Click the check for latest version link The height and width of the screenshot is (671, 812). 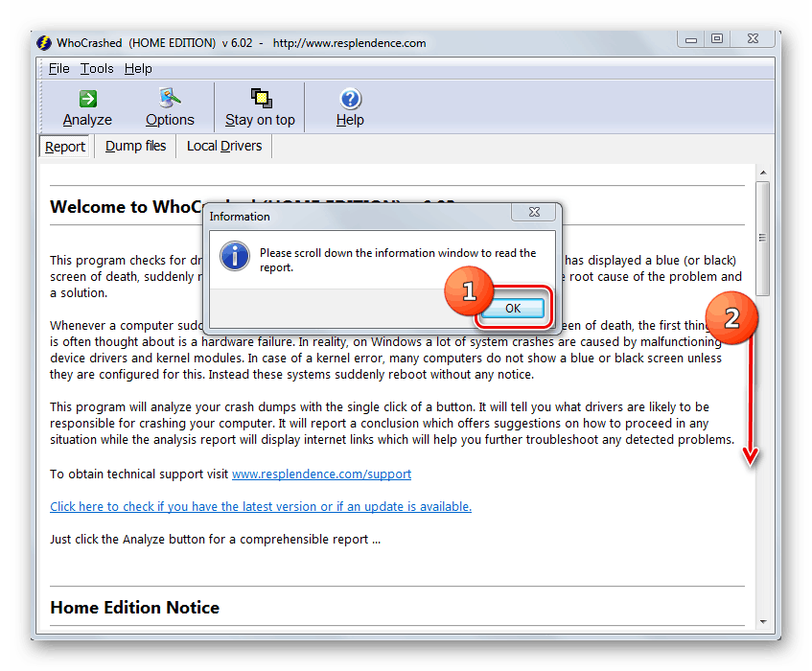261,506
